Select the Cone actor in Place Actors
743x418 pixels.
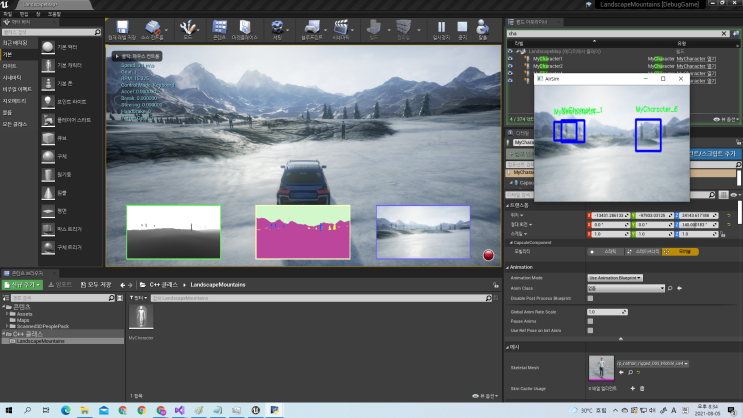[x=48, y=193]
